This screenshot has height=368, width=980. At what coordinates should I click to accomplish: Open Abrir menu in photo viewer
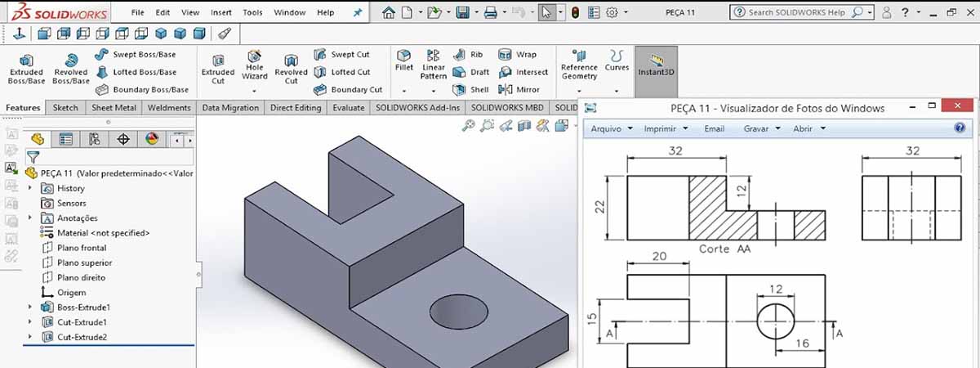coord(809,128)
